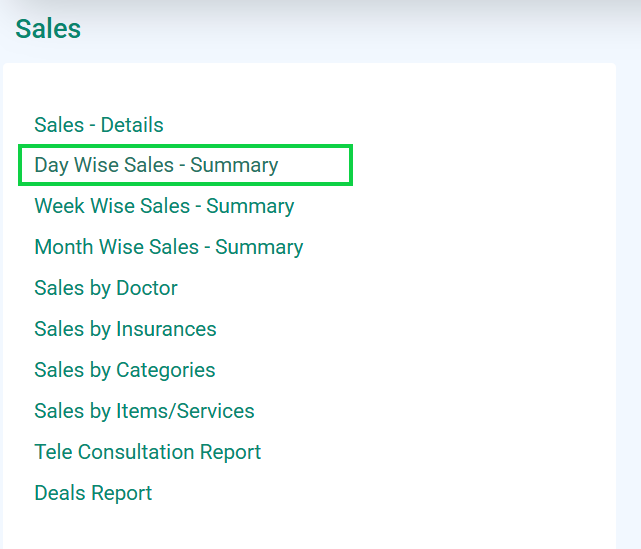
Task: Launch the report on tele consultations
Action: point(148,452)
